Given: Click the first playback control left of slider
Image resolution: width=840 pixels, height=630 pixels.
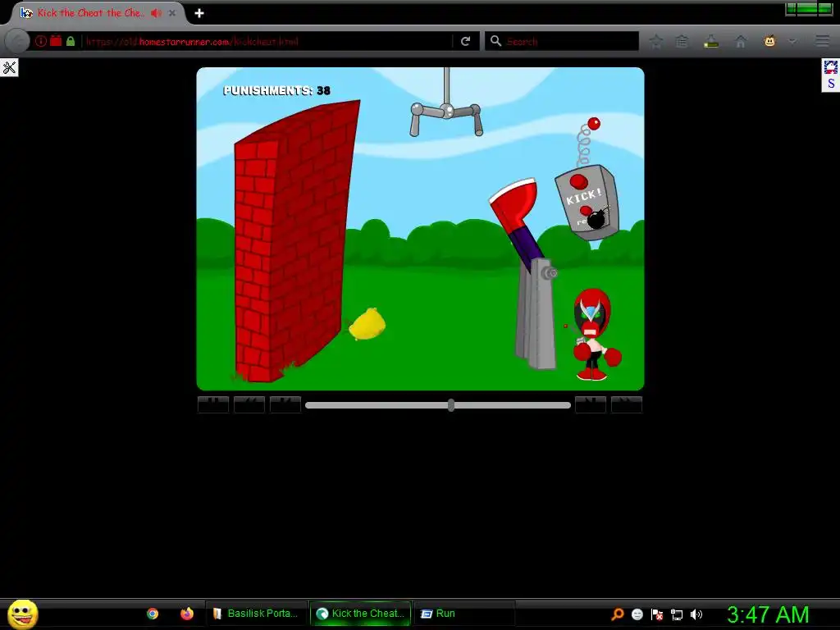Looking at the screenshot, I should 213,404.
